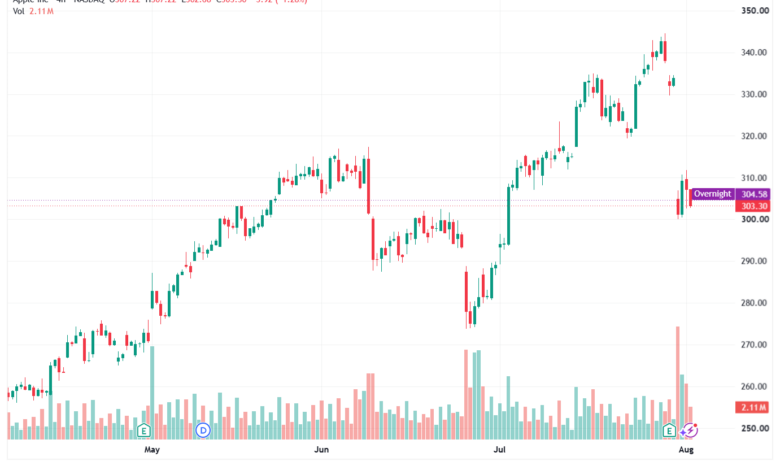Screen dimensions: 780x470
Task: Click the blue dividend D marker
Action: [203, 430]
